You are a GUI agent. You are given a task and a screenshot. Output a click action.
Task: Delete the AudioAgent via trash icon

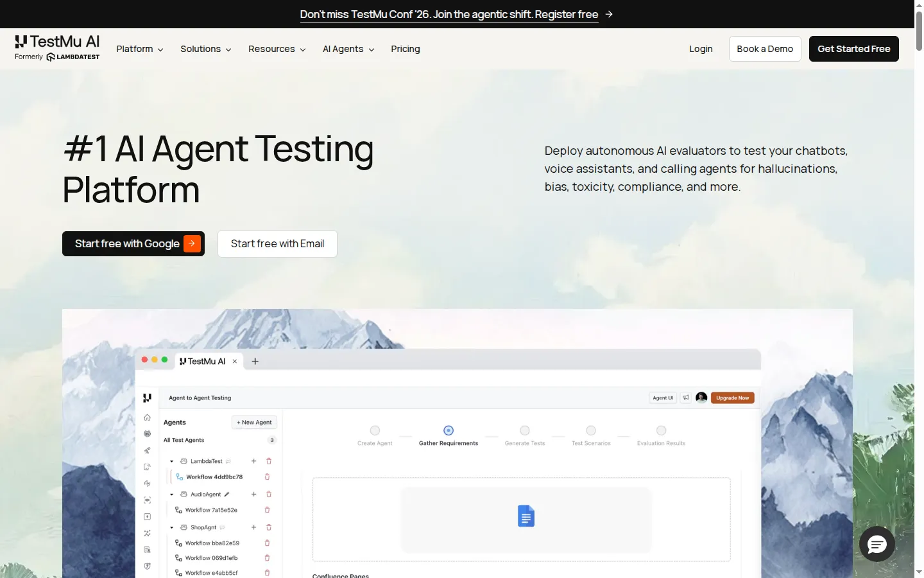(x=269, y=494)
